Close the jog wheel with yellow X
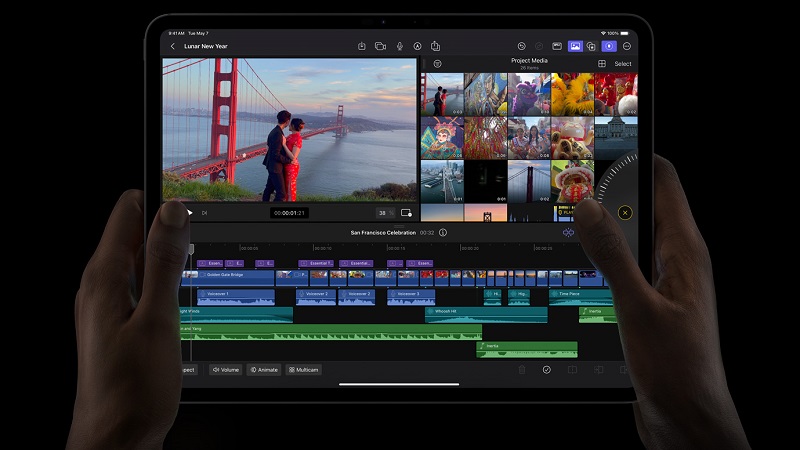The height and width of the screenshot is (450, 800). tap(625, 213)
